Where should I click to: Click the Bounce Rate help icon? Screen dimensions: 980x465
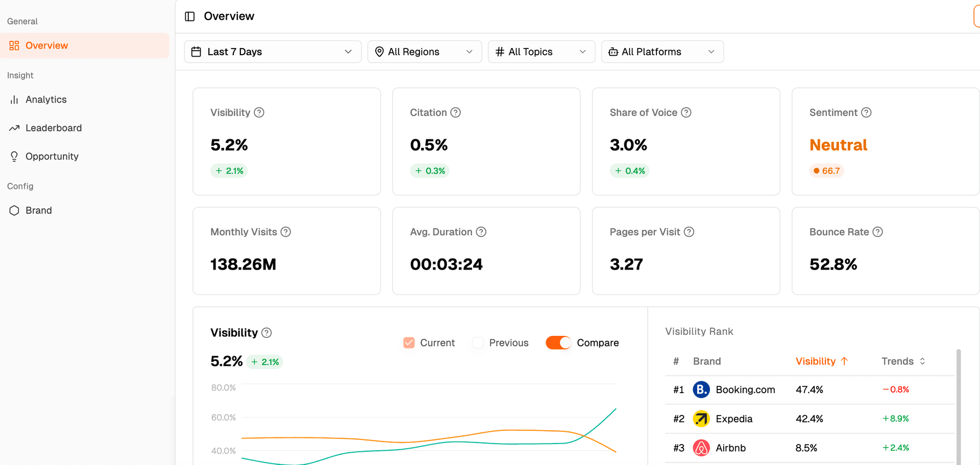point(878,232)
